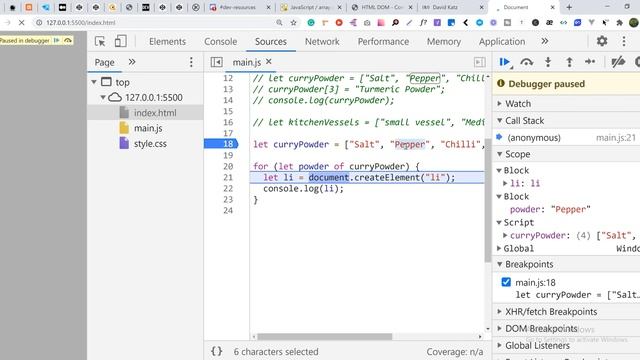Collapse the 127.0.0.1:5500 tree node
The width and height of the screenshot is (640, 360).
pos(103,97)
